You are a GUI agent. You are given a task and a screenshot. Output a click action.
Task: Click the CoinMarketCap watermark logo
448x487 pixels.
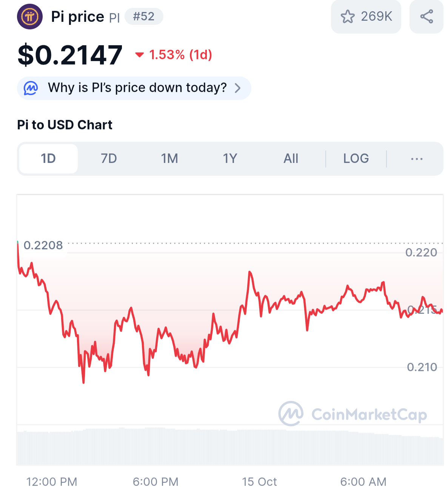click(291, 414)
